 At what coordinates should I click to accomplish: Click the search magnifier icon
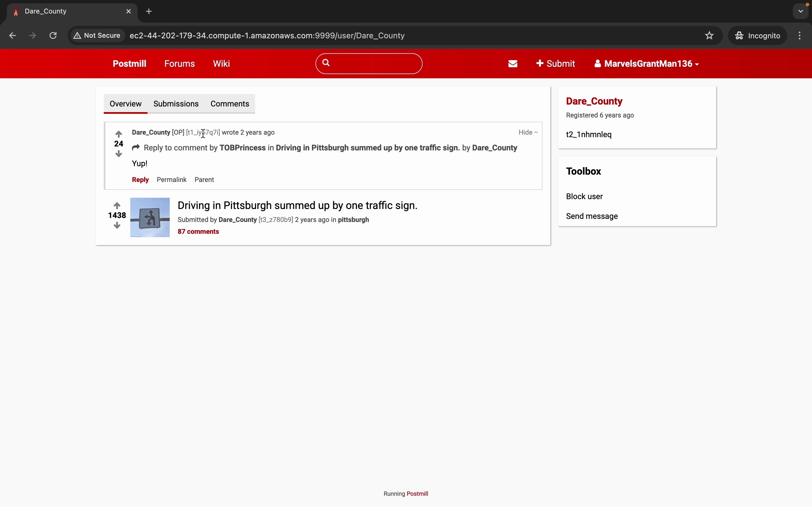coord(326,63)
